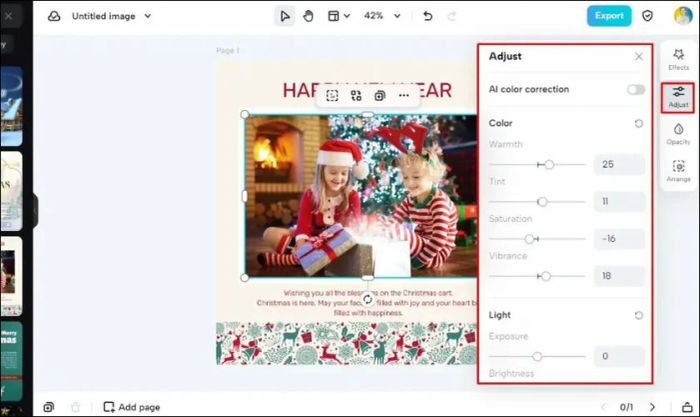Open the shield privacy icon
Viewport: 700px width, 417px height.
coord(647,16)
